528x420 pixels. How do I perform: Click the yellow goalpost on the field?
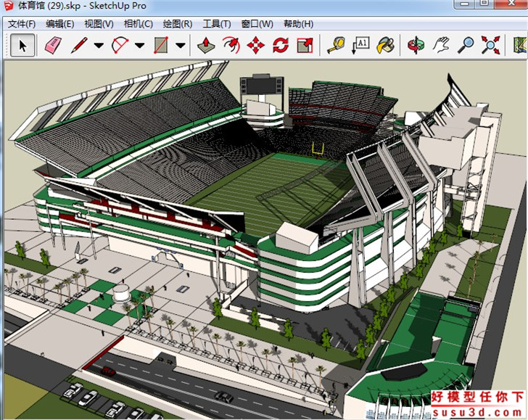pos(318,150)
